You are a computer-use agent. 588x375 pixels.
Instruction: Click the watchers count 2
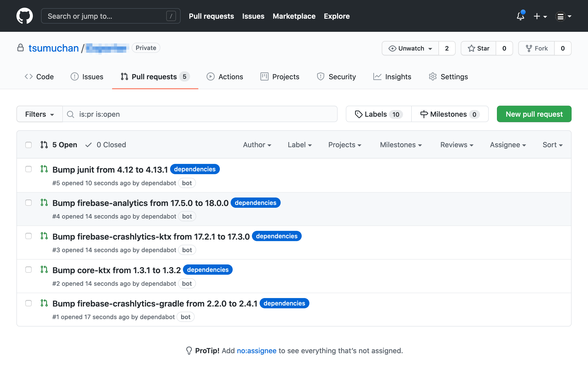pyautogui.click(x=447, y=48)
